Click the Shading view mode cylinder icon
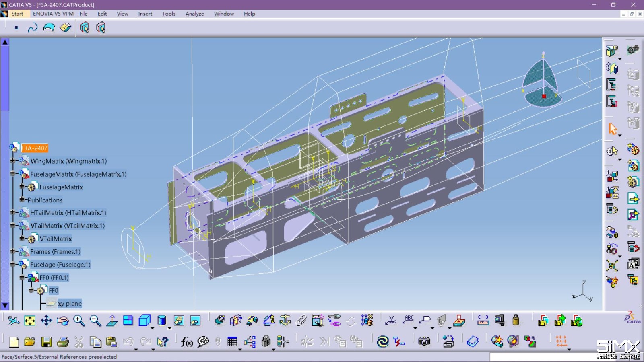This screenshot has width=644, height=362. tap(162, 321)
